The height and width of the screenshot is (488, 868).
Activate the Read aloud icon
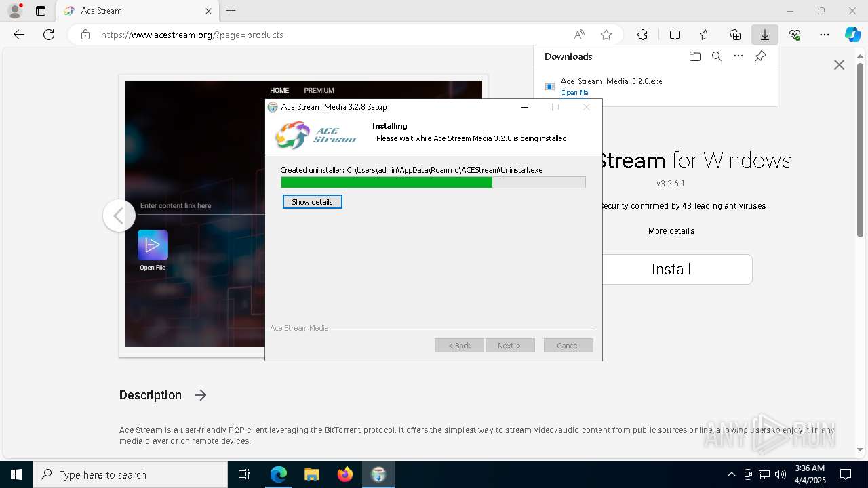[579, 35]
